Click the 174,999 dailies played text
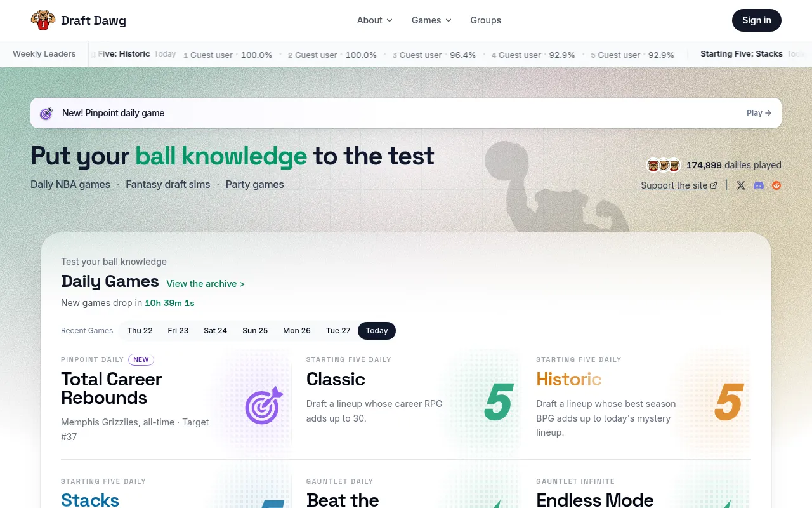Screen dimensions: 812x508 (x=734, y=165)
